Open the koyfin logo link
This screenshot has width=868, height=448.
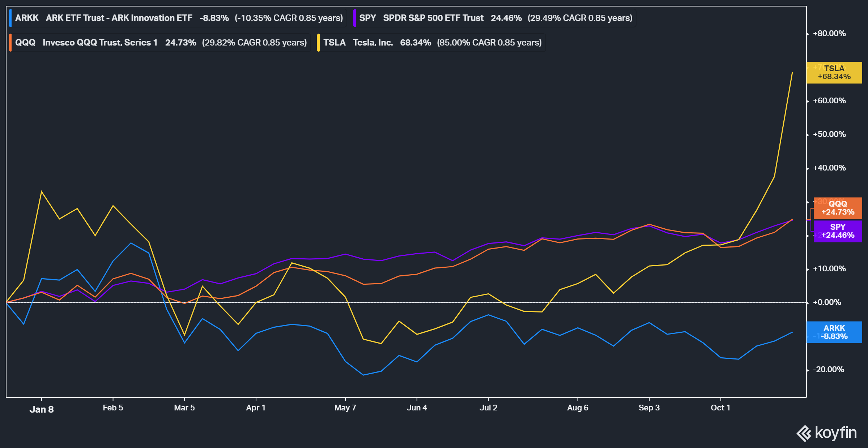click(x=826, y=433)
